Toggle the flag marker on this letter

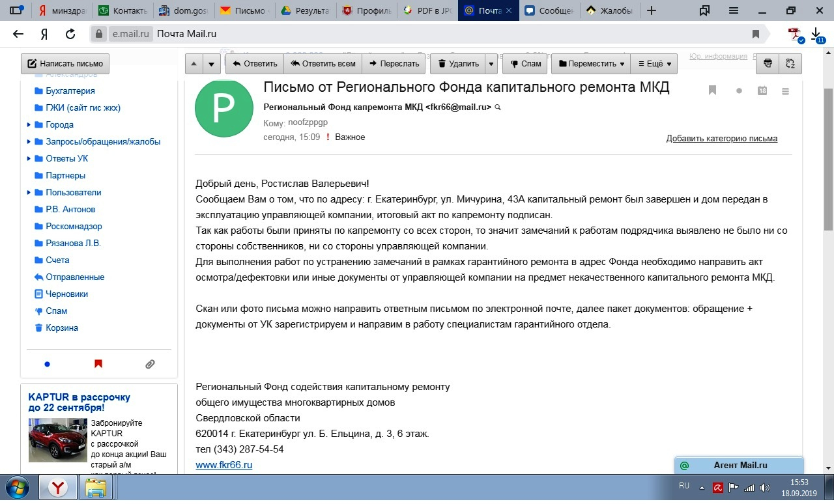(712, 91)
